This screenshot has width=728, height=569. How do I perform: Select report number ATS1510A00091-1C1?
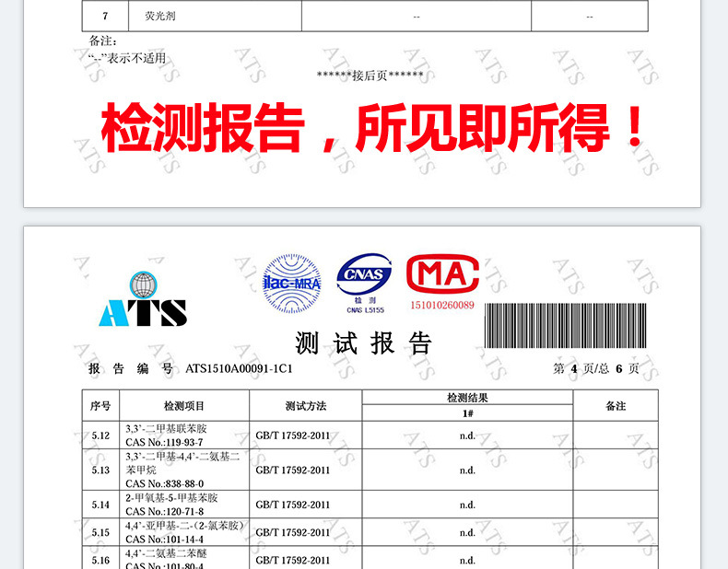pos(239,368)
